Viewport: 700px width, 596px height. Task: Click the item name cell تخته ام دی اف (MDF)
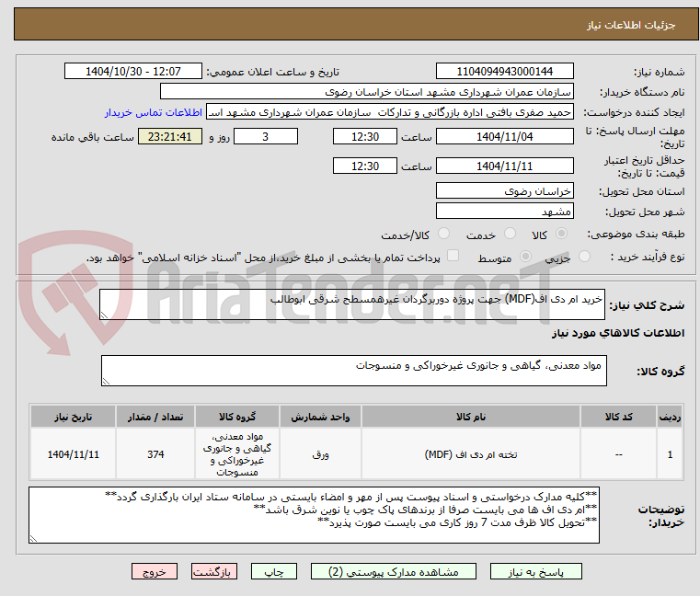coord(471,454)
